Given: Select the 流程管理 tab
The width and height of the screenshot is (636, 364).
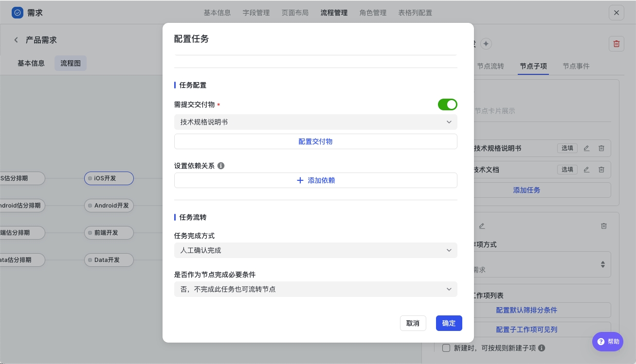Looking at the screenshot, I should tap(334, 13).
